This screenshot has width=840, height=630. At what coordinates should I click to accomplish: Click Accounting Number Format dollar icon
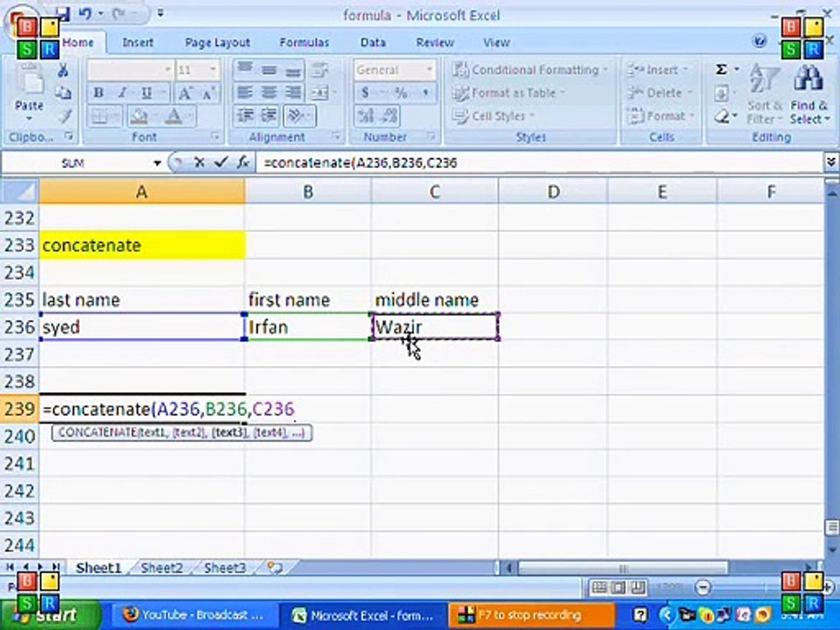click(366, 93)
